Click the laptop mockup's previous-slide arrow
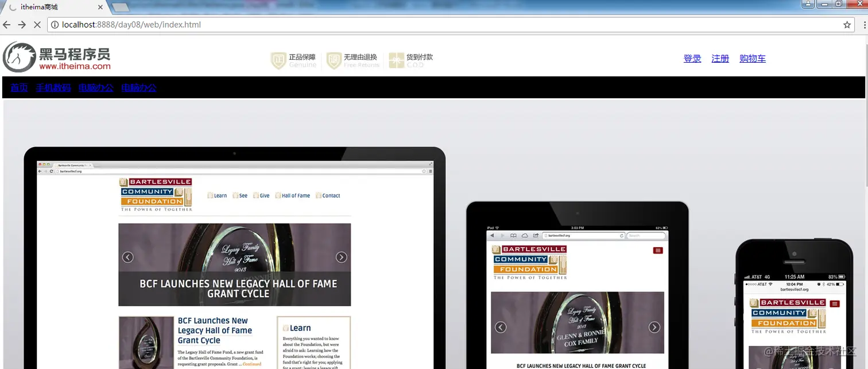Screen dimensions: 868x369 (127, 257)
